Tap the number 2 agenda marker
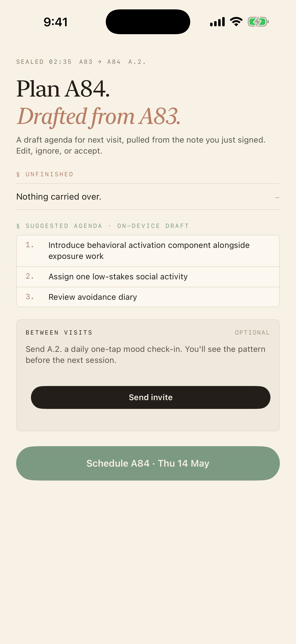The width and height of the screenshot is (296, 644). coord(30,276)
